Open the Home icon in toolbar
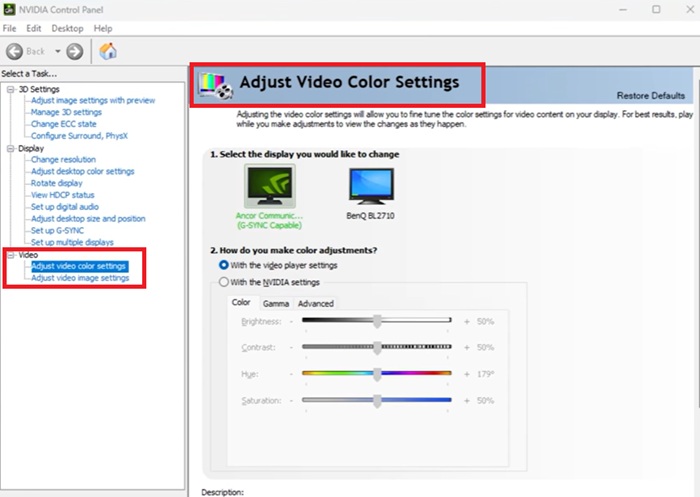700x497 pixels. point(108,51)
